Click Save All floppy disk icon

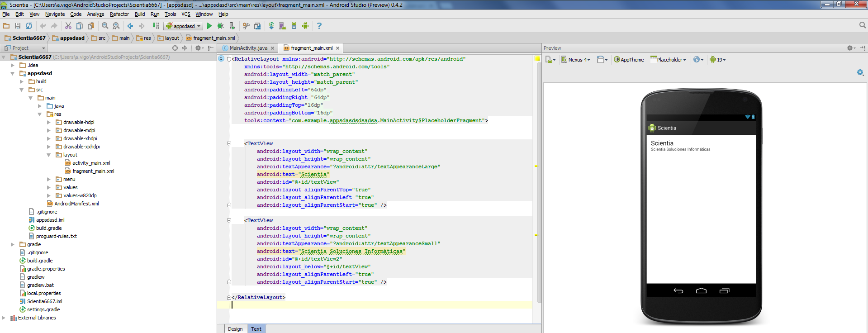coord(18,26)
